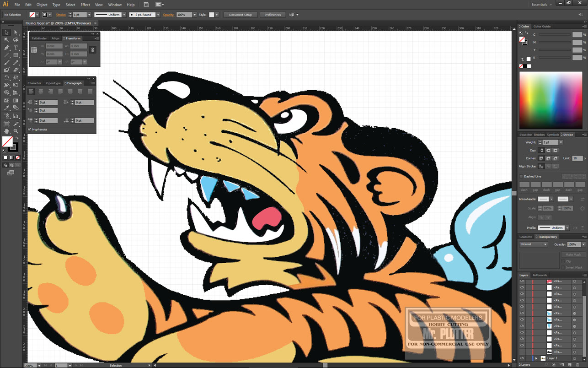
Task: Select the Zoom tool
Action: 16,131
